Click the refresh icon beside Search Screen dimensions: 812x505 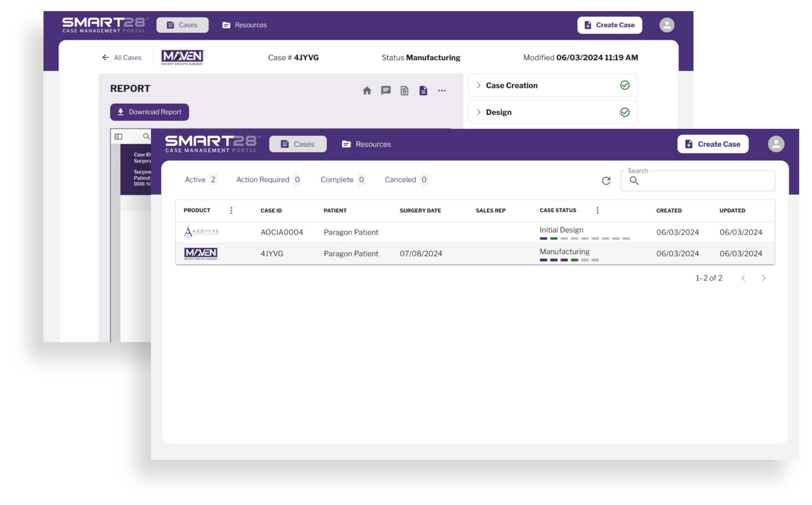coord(606,181)
